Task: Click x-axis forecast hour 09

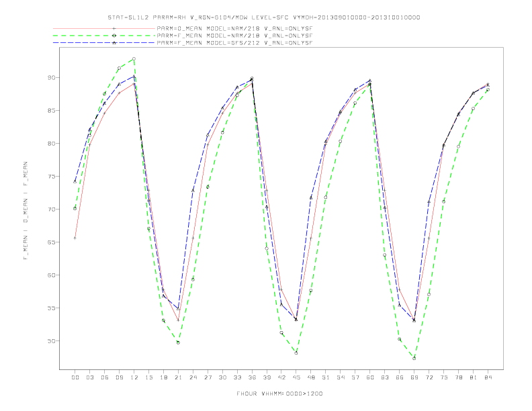Action: [120, 377]
